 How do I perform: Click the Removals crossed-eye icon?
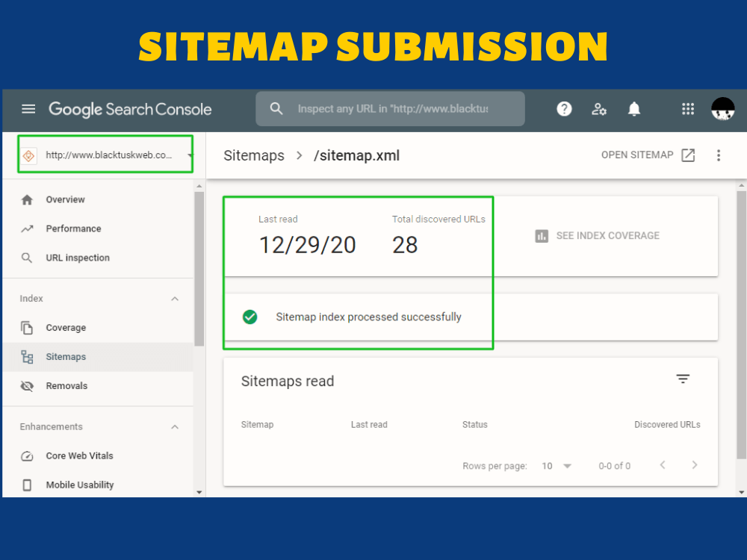(27, 386)
